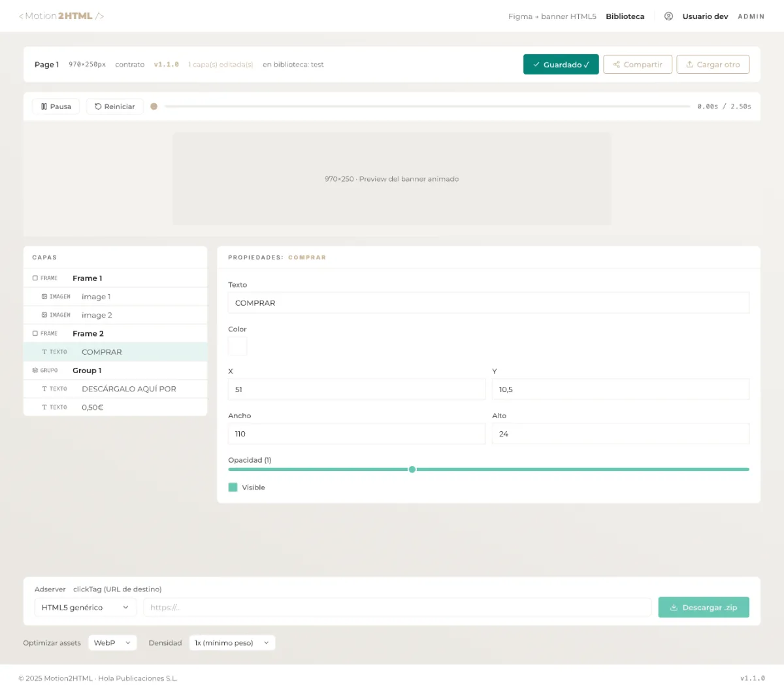Open the Densidad 1x dropdown
The image size is (784, 692).
(232, 643)
